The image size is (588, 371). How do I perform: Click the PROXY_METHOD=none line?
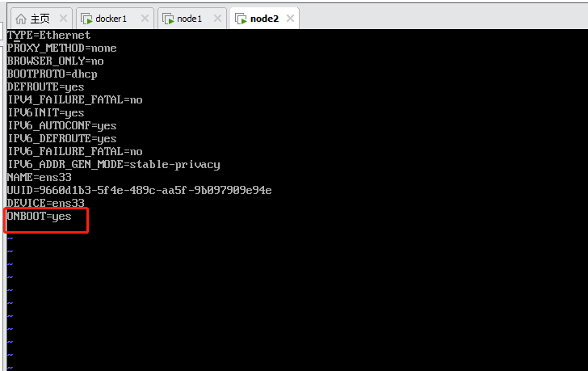coord(62,48)
